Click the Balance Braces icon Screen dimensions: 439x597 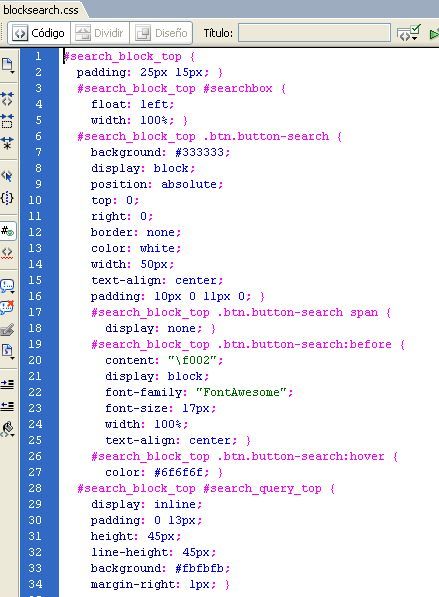(x=8, y=198)
